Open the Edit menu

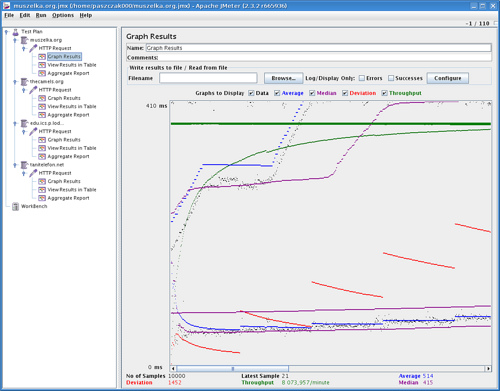click(25, 15)
